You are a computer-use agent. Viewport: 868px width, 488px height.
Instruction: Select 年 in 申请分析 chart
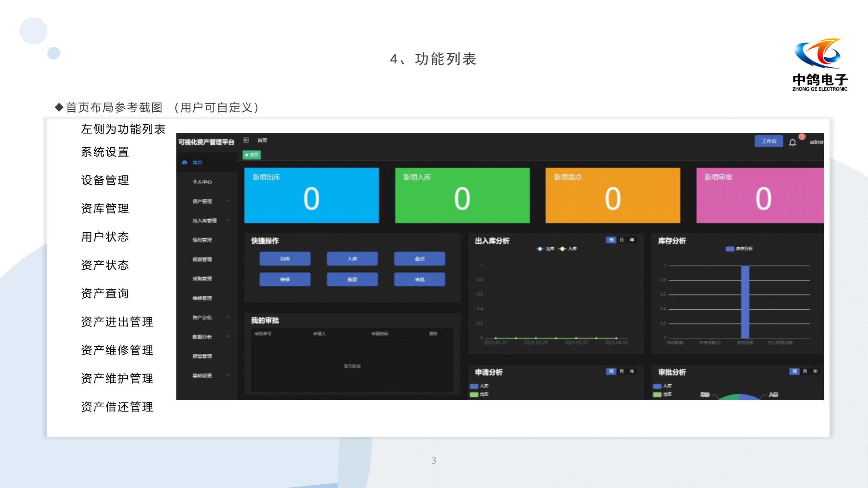click(x=632, y=371)
